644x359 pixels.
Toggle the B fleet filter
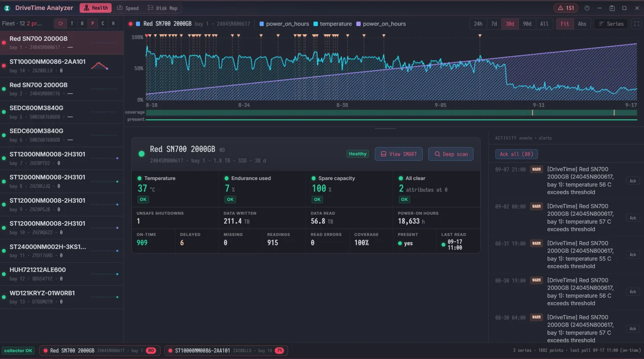click(x=82, y=23)
